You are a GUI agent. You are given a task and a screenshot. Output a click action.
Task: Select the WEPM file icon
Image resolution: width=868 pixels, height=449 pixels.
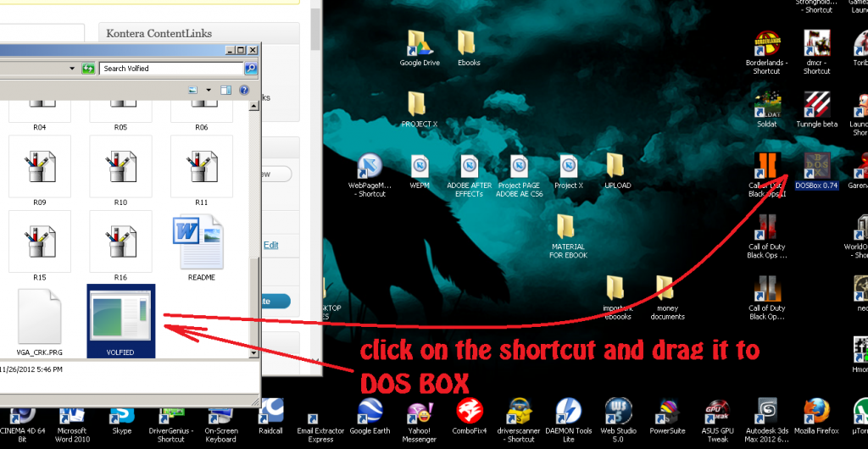tap(420, 171)
